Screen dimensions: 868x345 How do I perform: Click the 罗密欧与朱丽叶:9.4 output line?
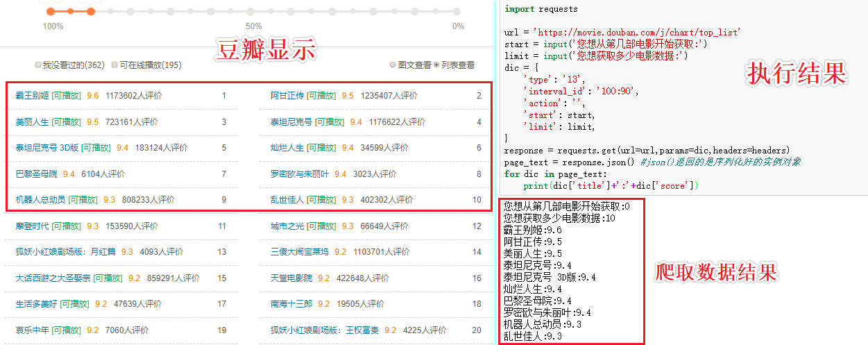pos(548,313)
